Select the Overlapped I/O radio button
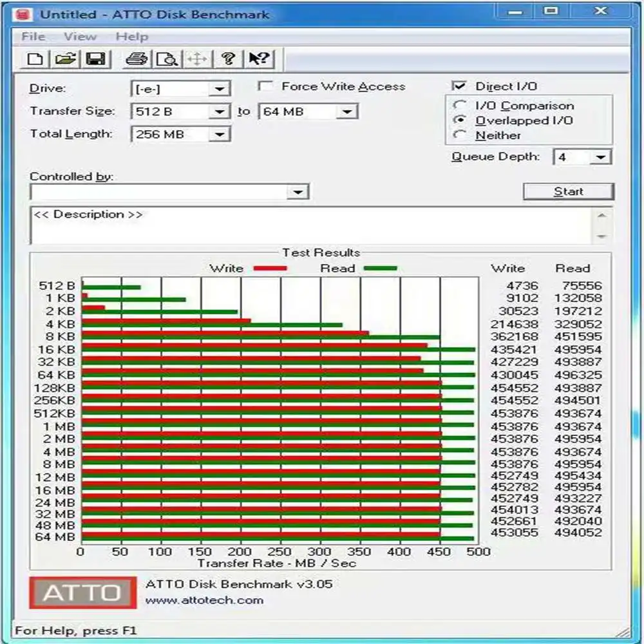 (x=459, y=120)
